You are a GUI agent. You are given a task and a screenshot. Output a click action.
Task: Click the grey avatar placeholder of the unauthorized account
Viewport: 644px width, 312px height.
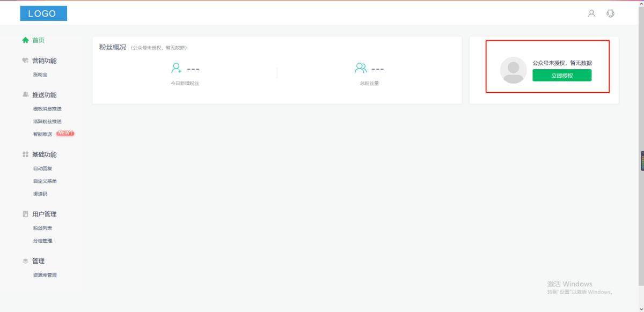[x=513, y=70]
